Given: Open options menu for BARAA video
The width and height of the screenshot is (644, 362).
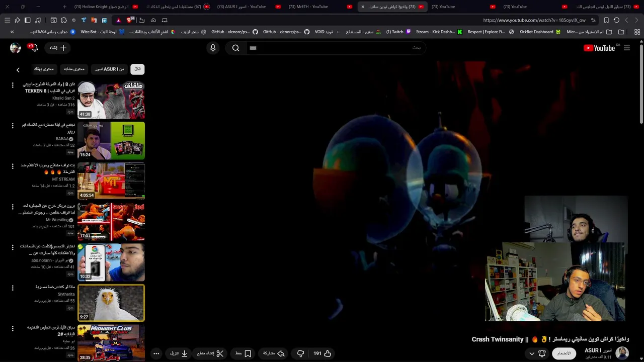Looking at the screenshot, I should pos(13,126).
